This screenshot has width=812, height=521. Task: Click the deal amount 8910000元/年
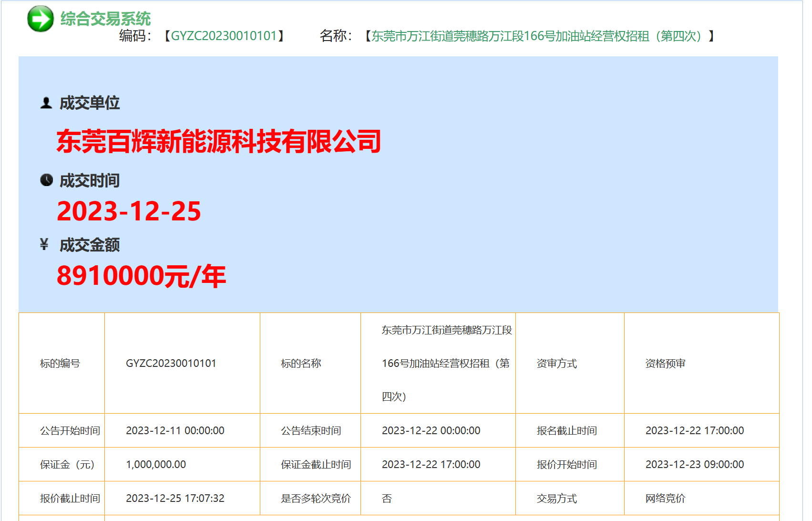click(x=141, y=276)
